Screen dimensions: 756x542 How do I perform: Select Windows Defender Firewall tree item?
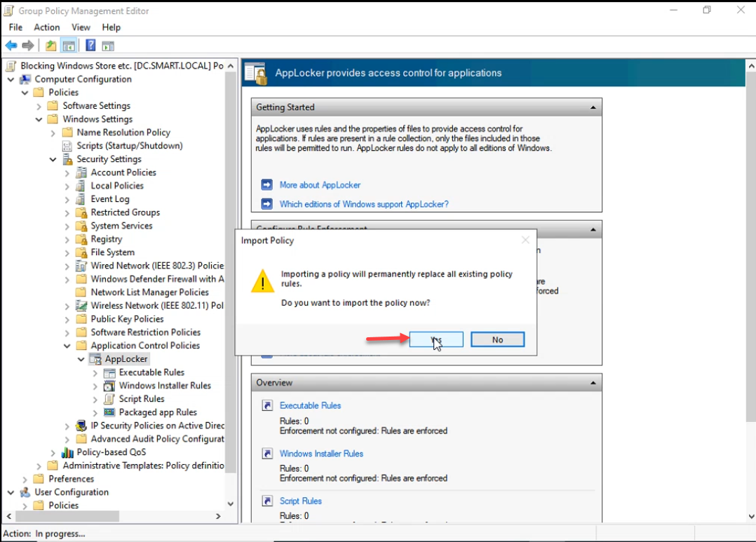pos(157,279)
